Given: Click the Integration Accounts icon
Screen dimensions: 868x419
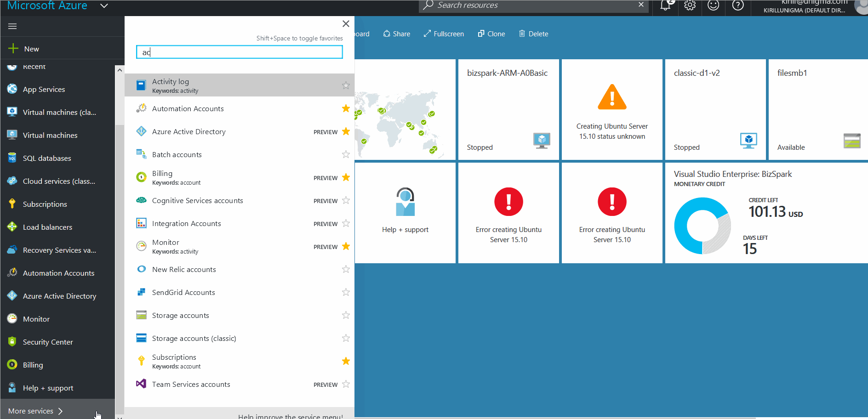Looking at the screenshot, I should coord(141,223).
